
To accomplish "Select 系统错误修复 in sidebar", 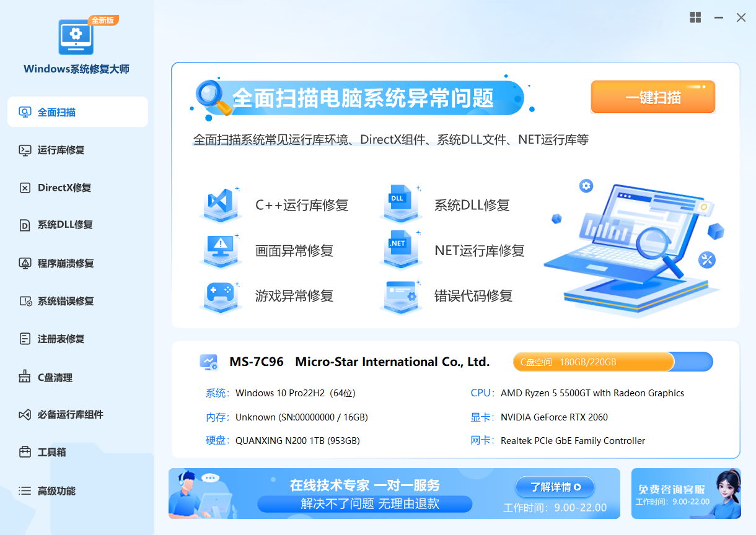I will (77, 301).
